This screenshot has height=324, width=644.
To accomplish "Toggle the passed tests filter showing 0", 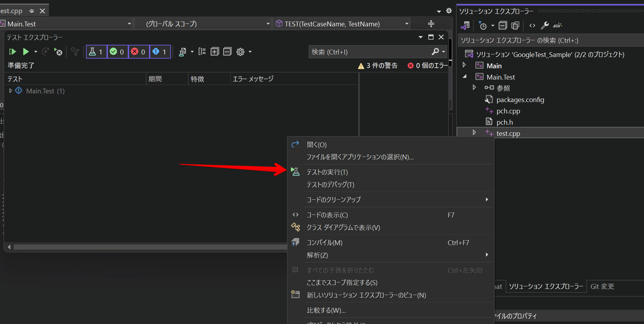I will (x=117, y=52).
